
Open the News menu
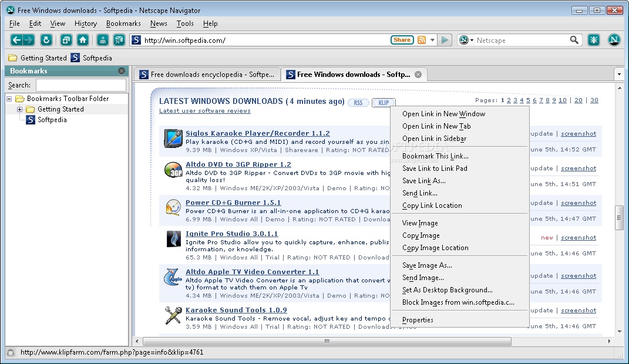159,23
